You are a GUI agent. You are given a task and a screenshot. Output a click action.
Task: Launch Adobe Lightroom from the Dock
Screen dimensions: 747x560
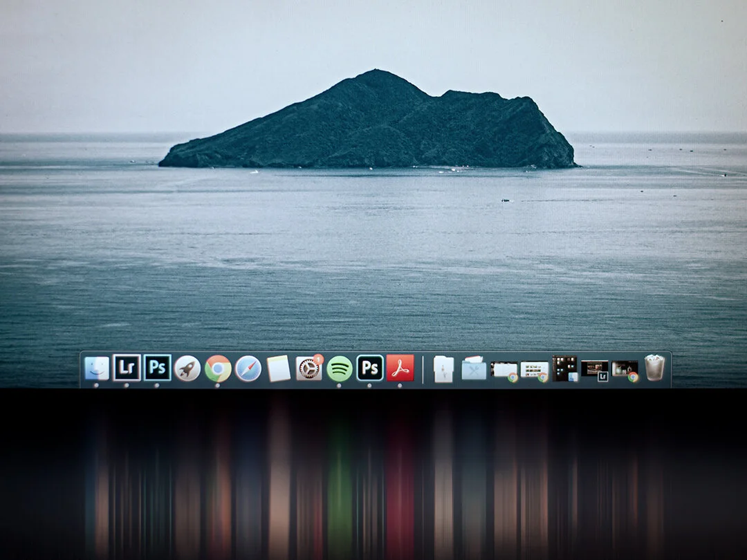127,368
